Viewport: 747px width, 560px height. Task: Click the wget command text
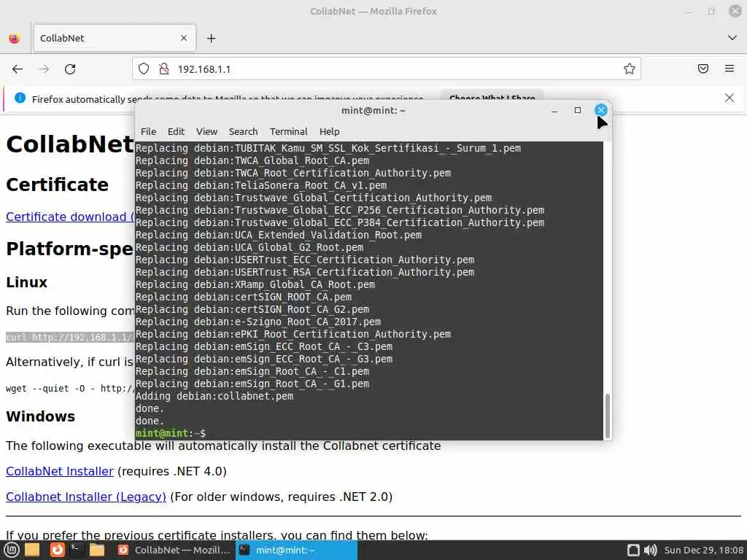pos(70,389)
